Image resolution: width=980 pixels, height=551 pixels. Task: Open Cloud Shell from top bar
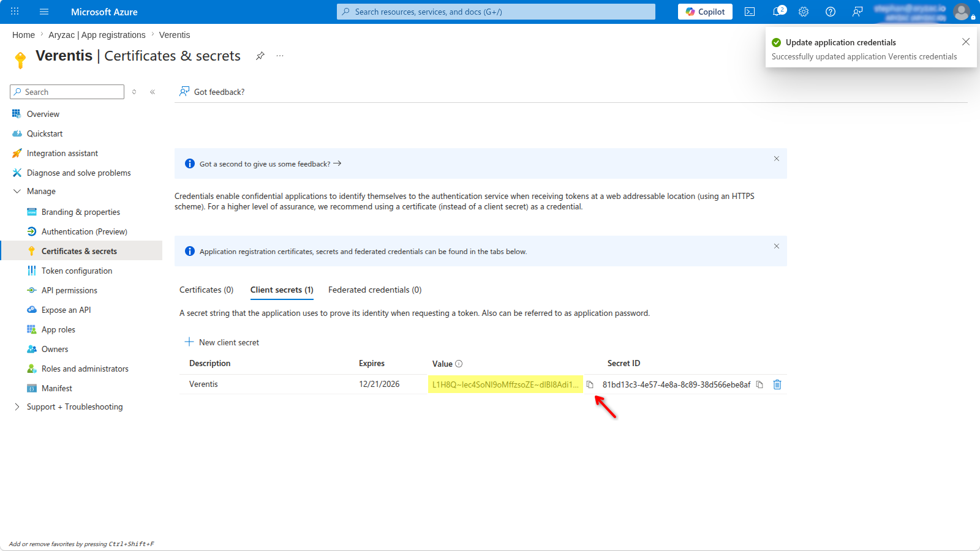click(750, 12)
